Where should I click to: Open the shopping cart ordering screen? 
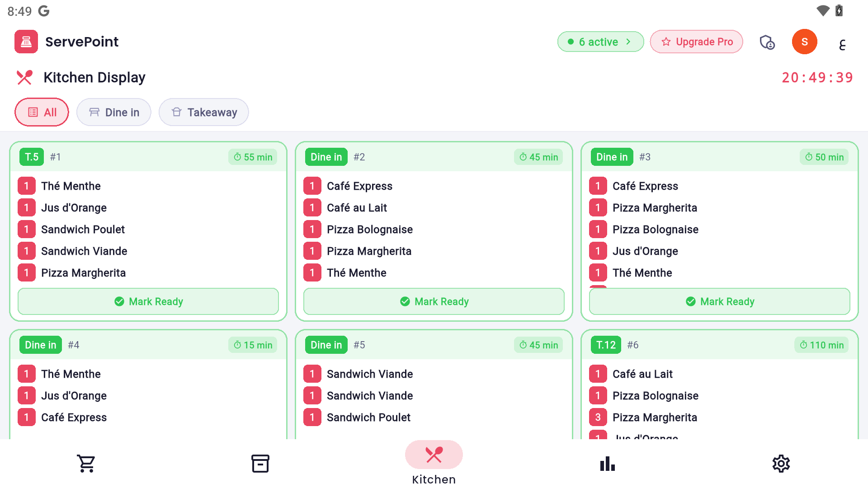click(86, 463)
